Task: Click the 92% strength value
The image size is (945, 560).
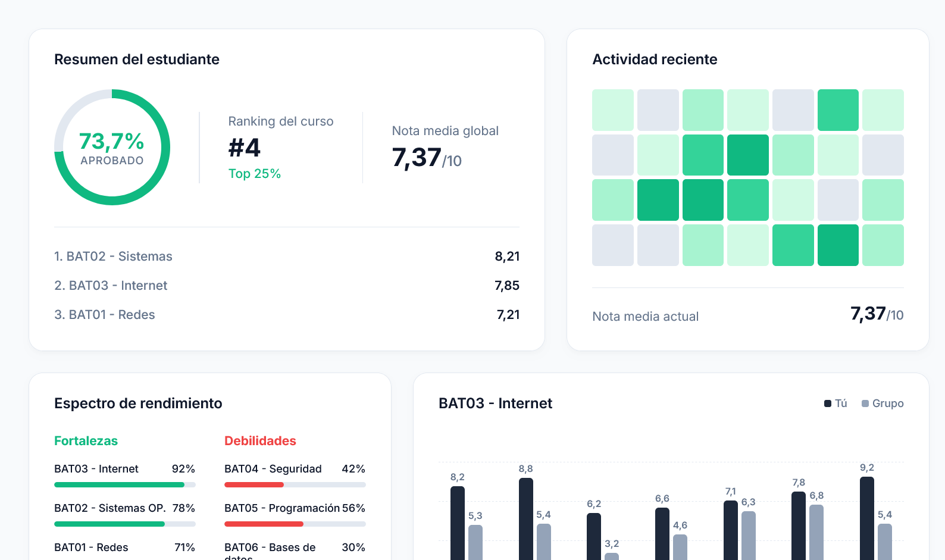Action: point(183,469)
